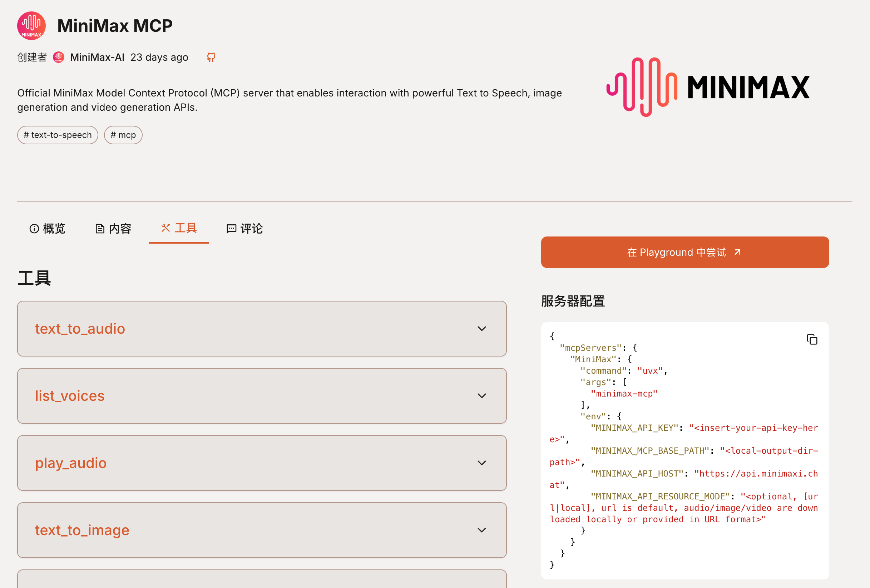Click the MiniMax-AI creator name link
Screen dimensions: 870x588
click(97, 57)
